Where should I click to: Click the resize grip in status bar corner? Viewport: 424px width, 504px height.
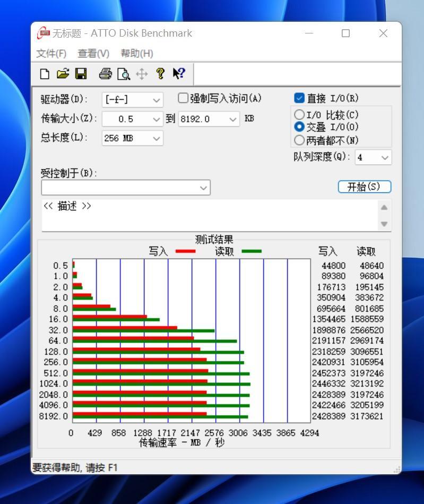396,469
